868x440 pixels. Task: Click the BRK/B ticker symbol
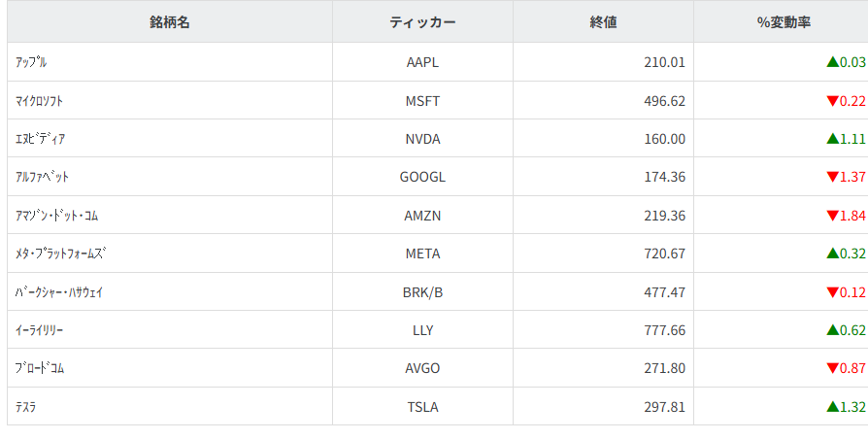point(422,292)
